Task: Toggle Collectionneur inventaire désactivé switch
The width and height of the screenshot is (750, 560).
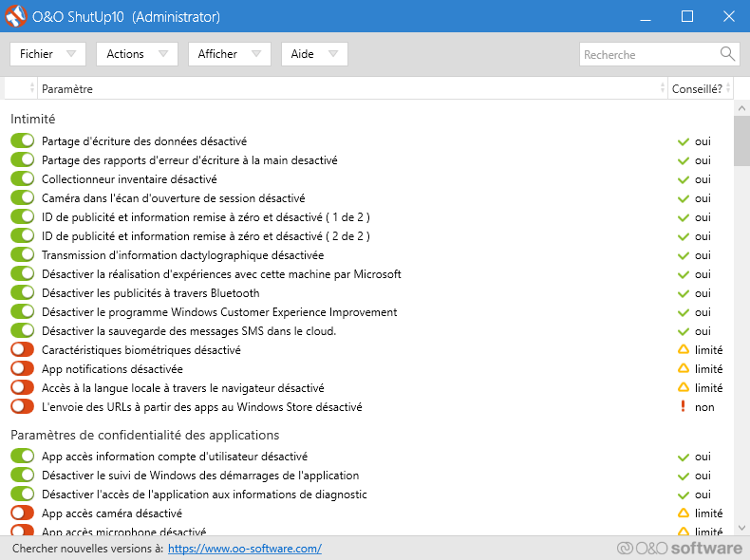Action: coord(23,178)
